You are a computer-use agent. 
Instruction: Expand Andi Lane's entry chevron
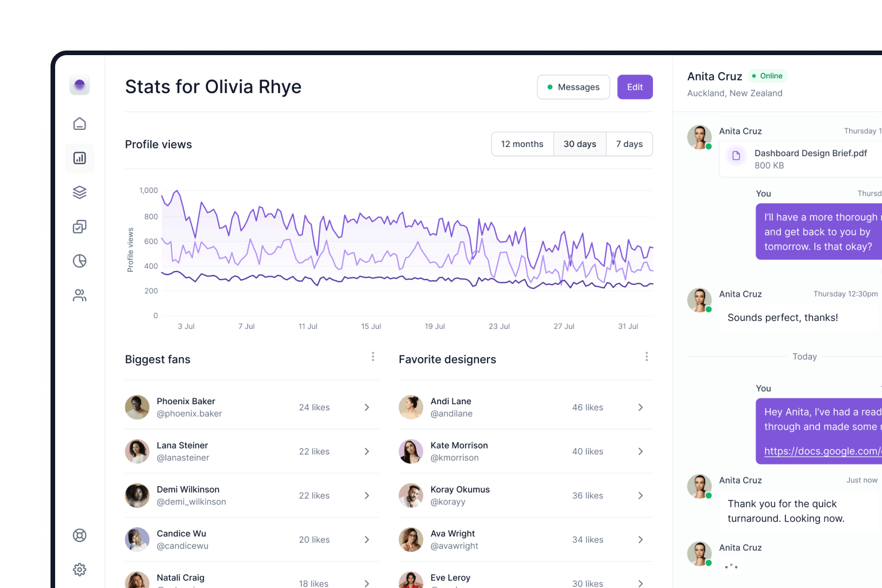pyautogui.click(x=640, y=407)
